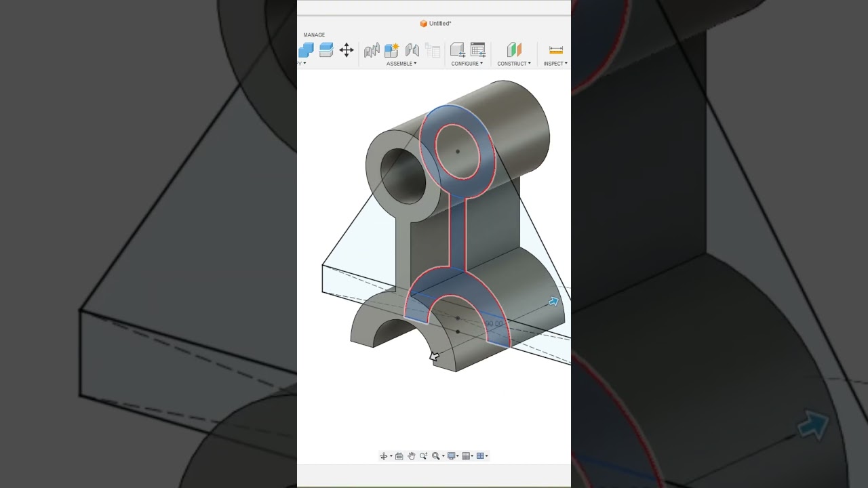Screen dimensions: 868x488
Task: Click the orange Untitled document cube icon
Action: [424, 24]
